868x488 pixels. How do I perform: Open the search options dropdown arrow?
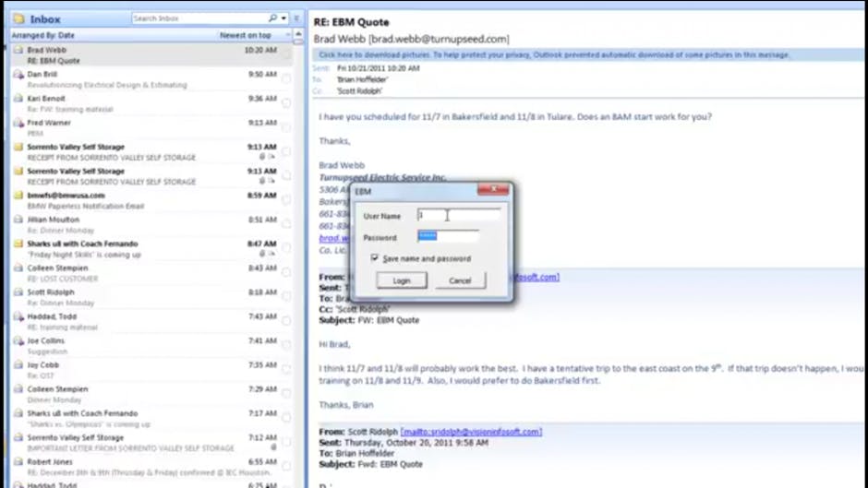(x=283, y=18)
